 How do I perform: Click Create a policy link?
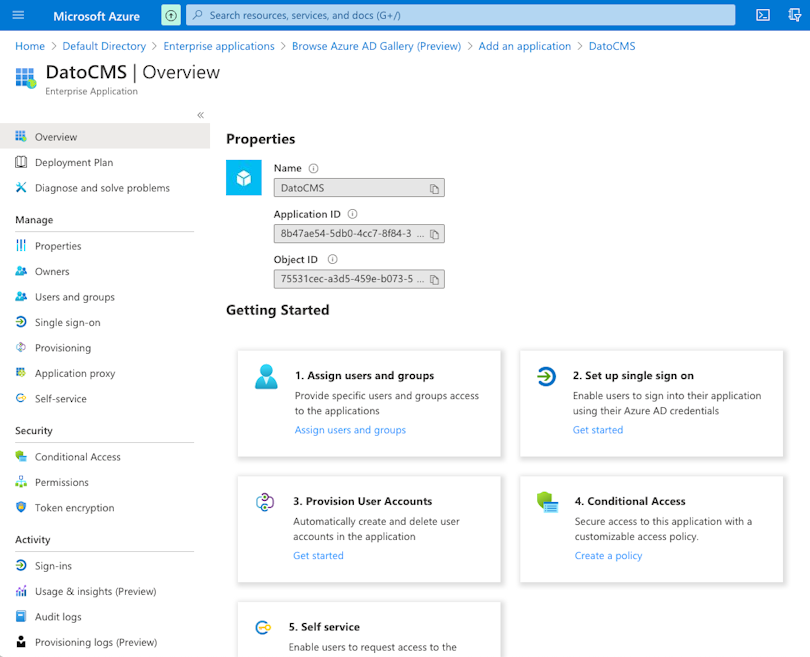(x=609, y=555)
